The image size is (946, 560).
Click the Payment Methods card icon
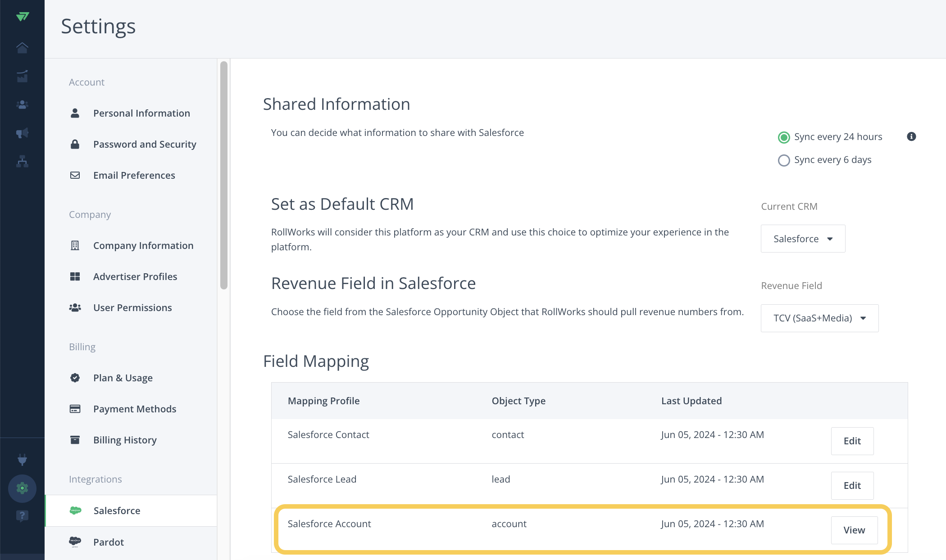coord(75,409)
